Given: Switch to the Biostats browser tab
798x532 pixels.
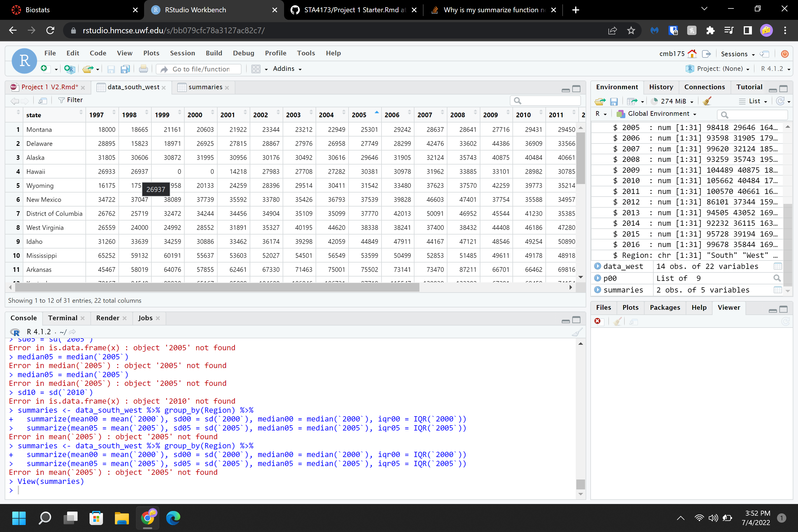Looking at the screenshot, I should pyautogui.click(x=37, y=10).
